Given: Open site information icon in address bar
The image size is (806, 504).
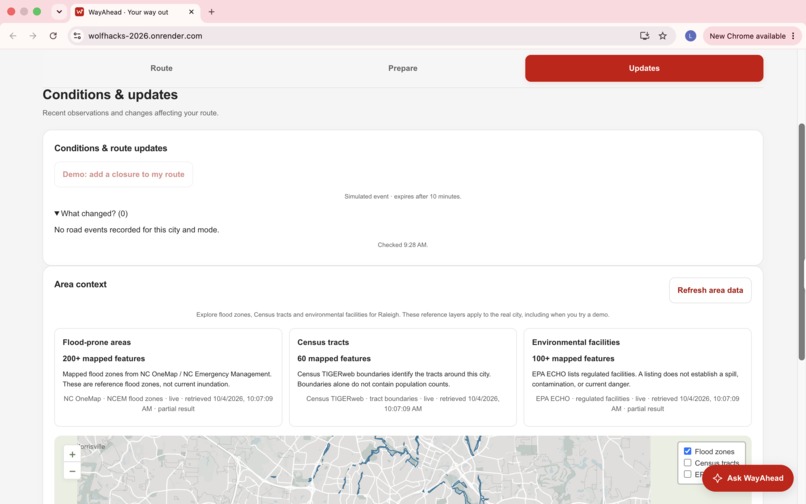Looking at the screenshot, I should pyautogui.click(x=77, y=36).
